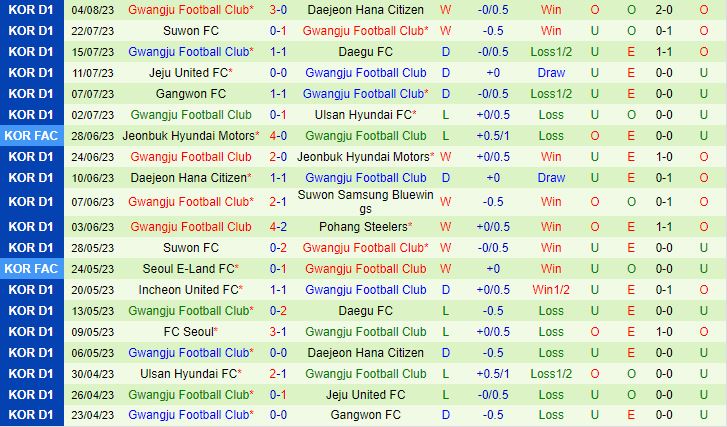Select Jeonbuk Hyundai Motors in the 24/06/23 row

pyautogui.click(x=362, y=157)
